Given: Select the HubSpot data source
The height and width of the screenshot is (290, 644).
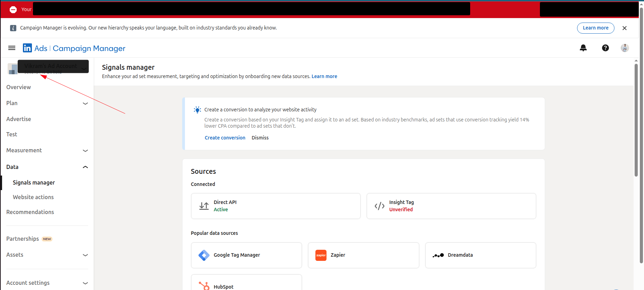Looking at the screenshot, I should point(246,282).
